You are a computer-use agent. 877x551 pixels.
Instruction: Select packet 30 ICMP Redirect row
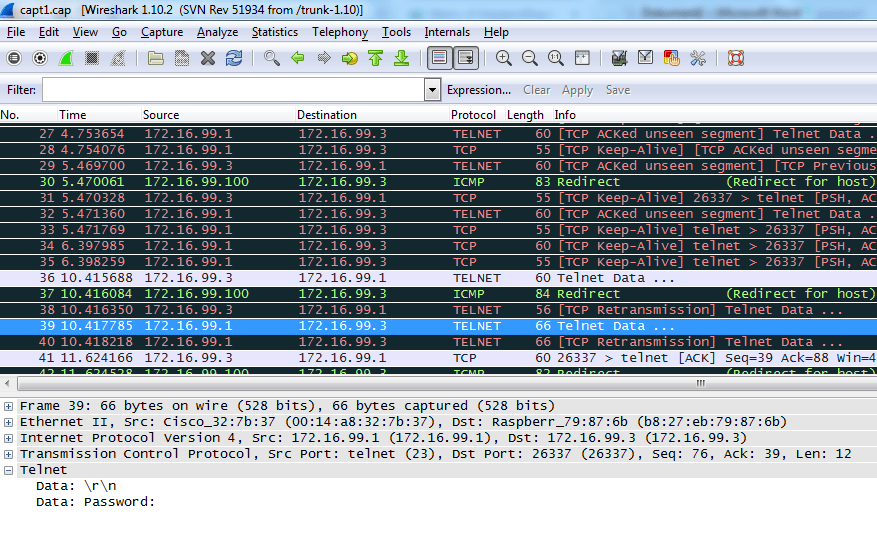[438, 182]
